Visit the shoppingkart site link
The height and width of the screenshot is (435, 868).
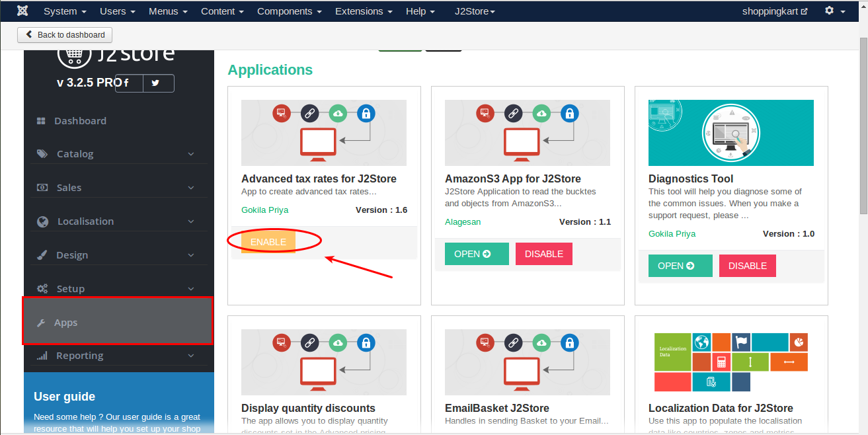point(775,11)
